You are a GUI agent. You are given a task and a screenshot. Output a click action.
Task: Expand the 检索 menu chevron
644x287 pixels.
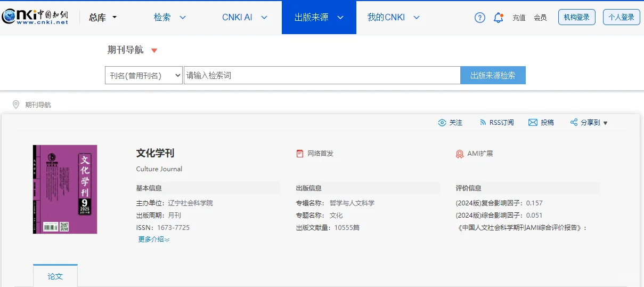tap(183, 18)
